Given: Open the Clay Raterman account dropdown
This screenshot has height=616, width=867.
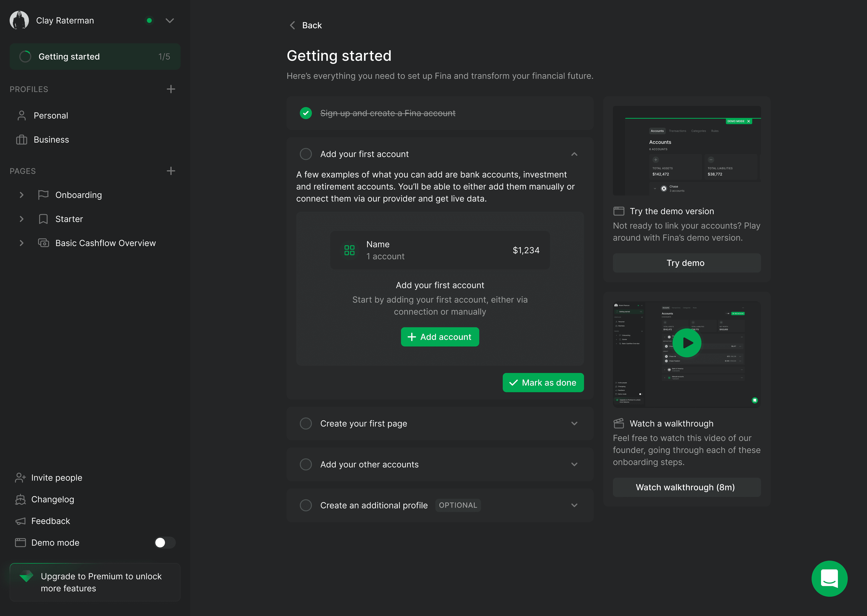Looking at the screenshot, I should point(170,20).
